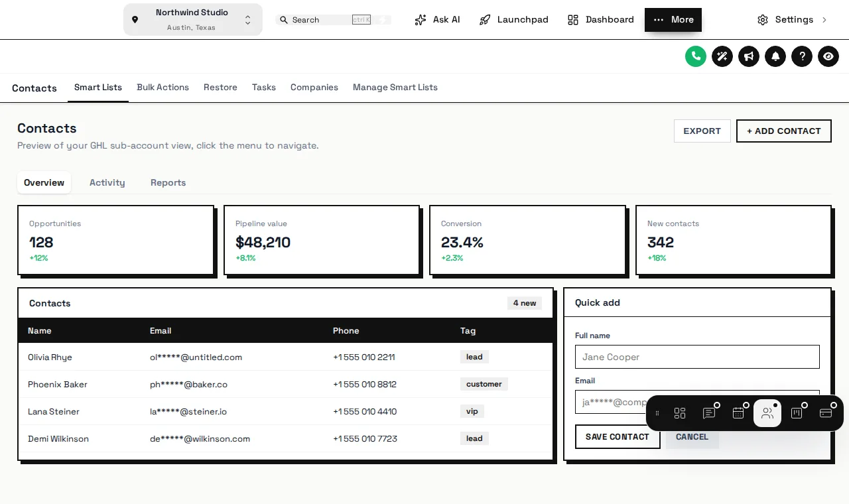Image resolution: width=849 pixels, height=504 pixels.
Task: Open calendar icon in floating dock
Action: 738,413
